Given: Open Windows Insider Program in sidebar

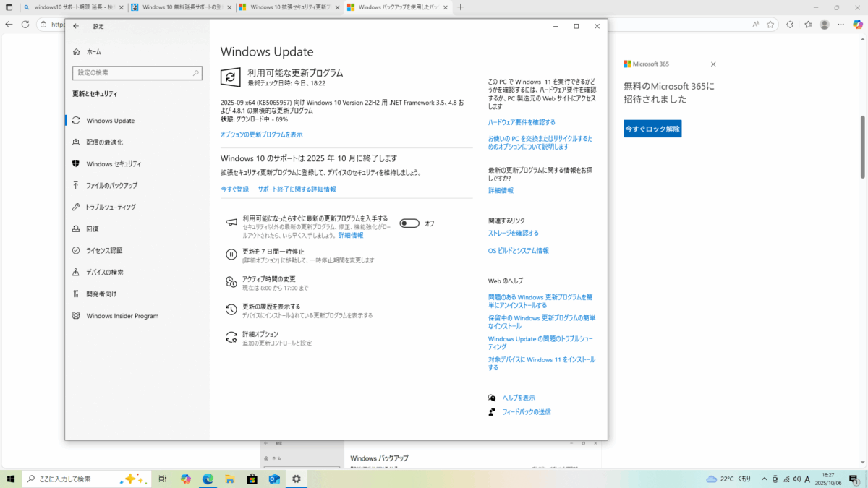Looking at the screenshot, I should tap(122, 316).
